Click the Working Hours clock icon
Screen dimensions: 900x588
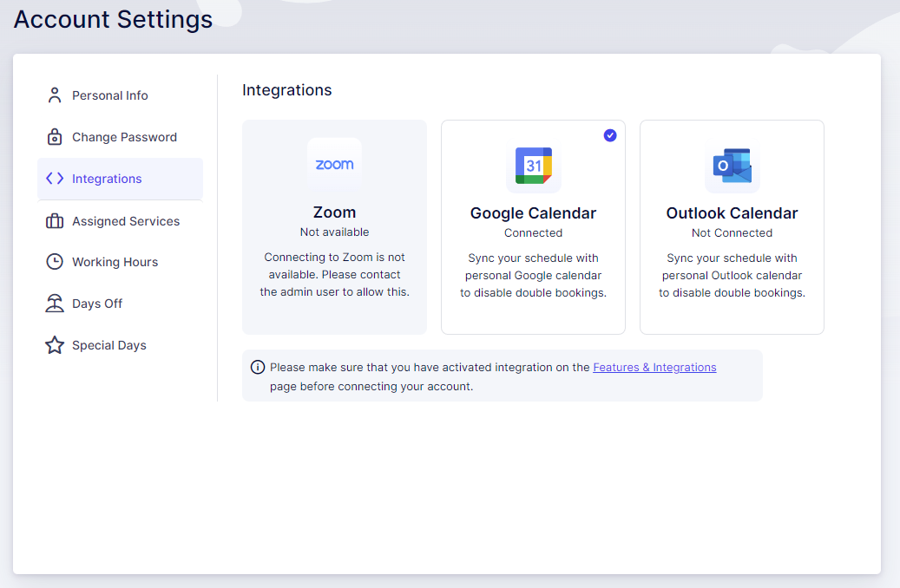(55, 262)
